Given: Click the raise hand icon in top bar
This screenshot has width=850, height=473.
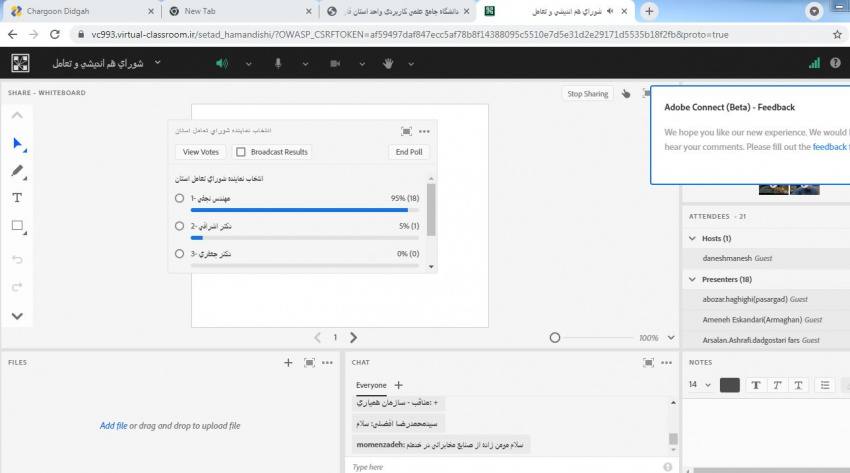Looking at the screenshot, I should [x=390, y=63].
